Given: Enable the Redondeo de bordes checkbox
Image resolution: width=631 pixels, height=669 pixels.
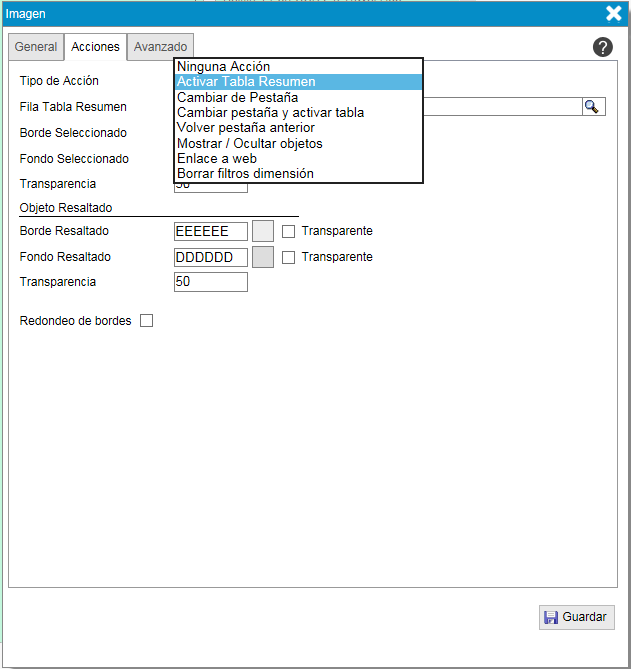Looking at the screenshot, I should tap(146, 321).
